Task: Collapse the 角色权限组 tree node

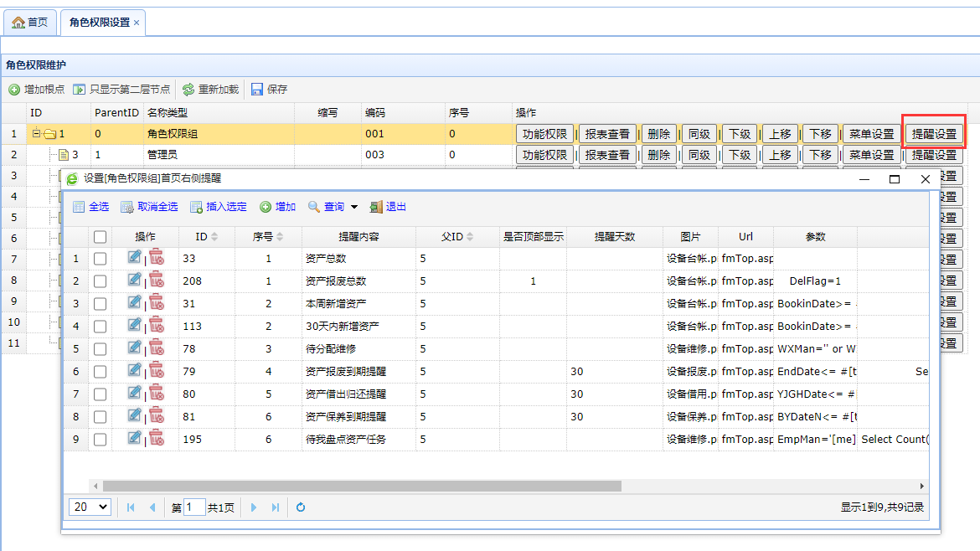Action: (x=36, y=133)
